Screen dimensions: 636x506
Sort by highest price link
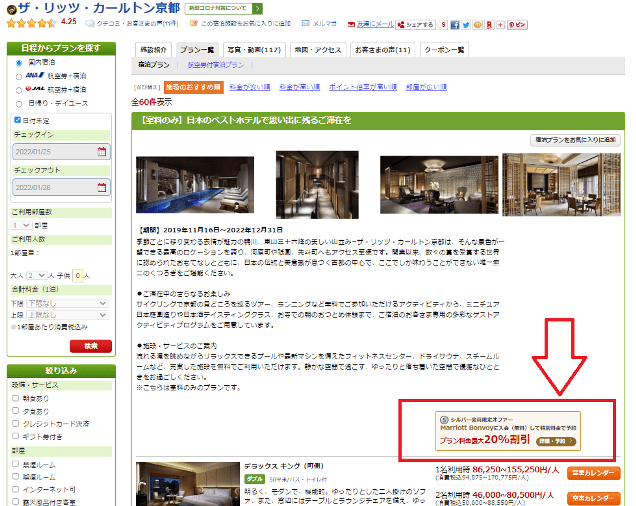coord(300,87)
